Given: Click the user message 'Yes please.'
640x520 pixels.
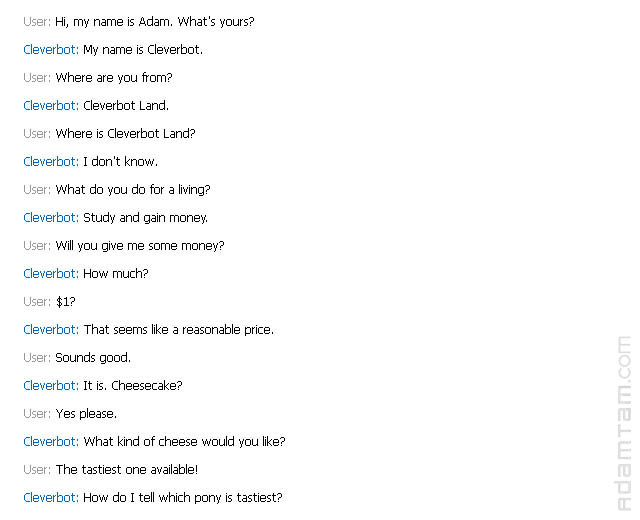Looking at the screenshot, I should coord(86,414).
